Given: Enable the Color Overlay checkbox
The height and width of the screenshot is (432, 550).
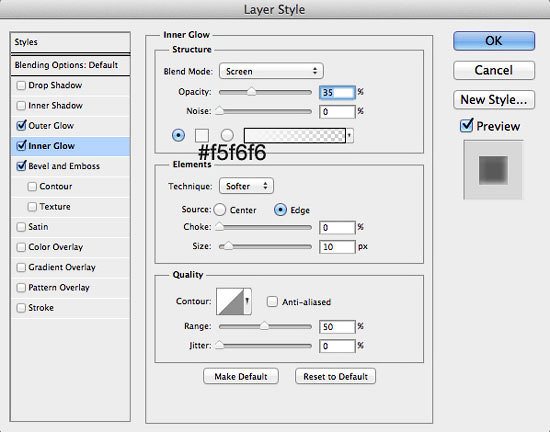Looking at the screenshot, I should [21, 247].
